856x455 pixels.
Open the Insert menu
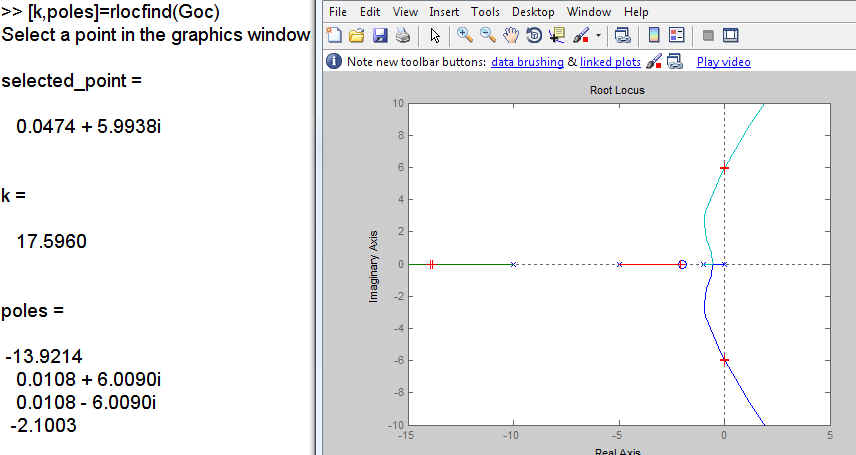pos(444,12)
